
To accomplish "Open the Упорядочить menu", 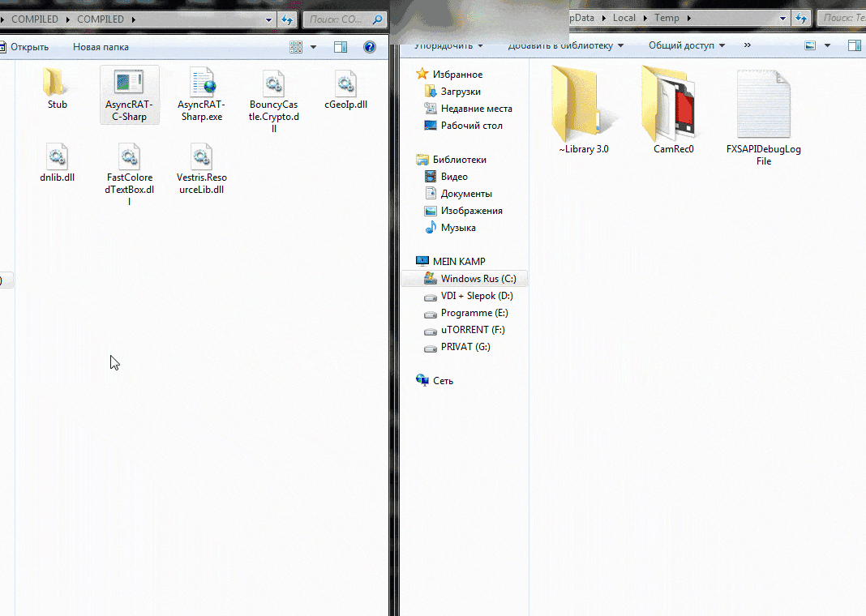I will click(x=448, y=46).
